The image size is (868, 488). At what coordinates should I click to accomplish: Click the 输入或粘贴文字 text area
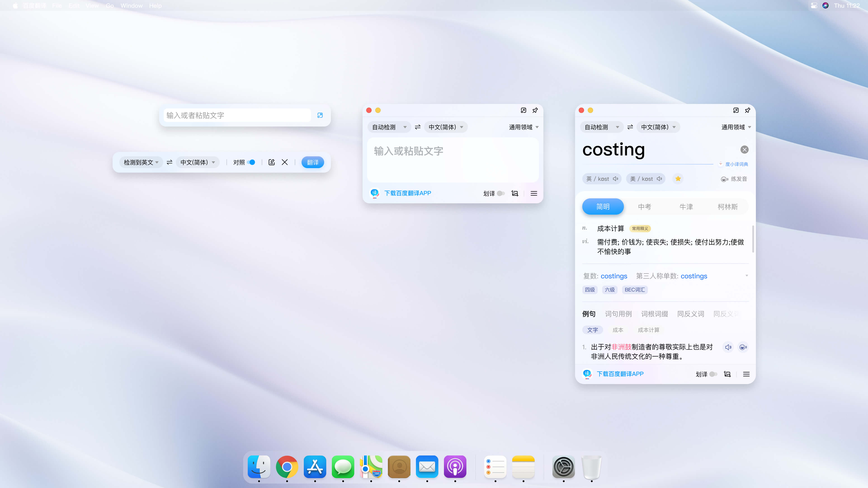[453, 160]
